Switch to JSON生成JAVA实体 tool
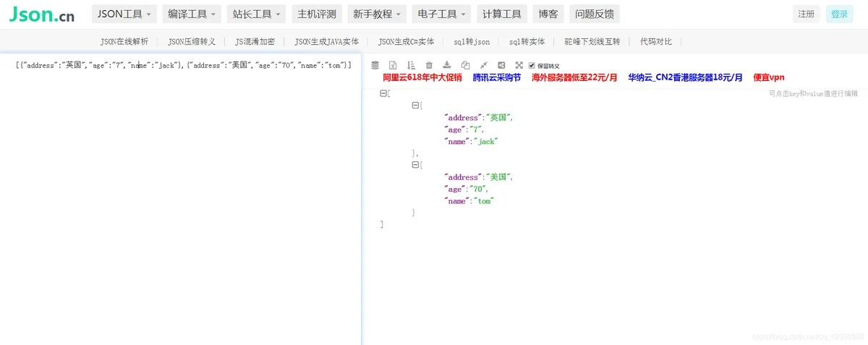This screenshot has width=868, height=345. (x=326, y=42)
